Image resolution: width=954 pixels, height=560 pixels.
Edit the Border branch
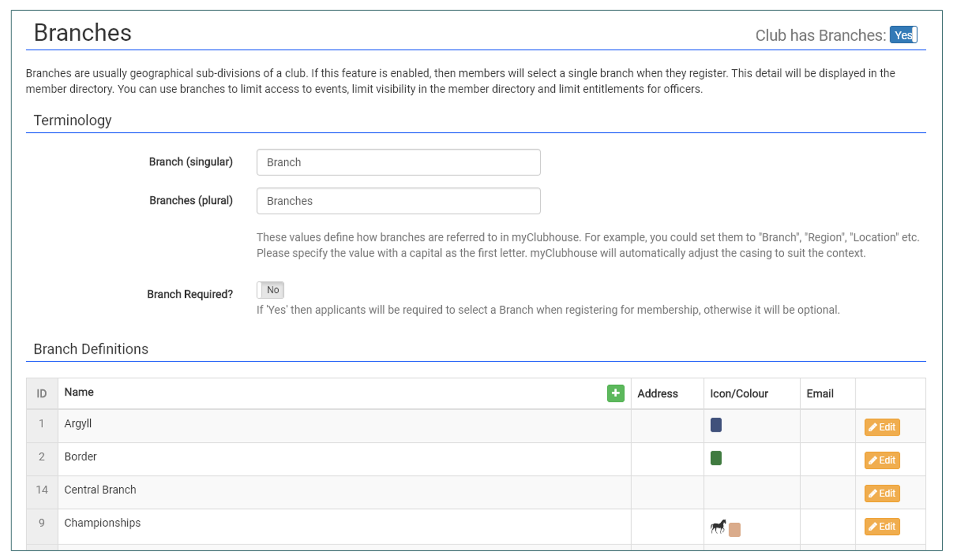point(882,460)
